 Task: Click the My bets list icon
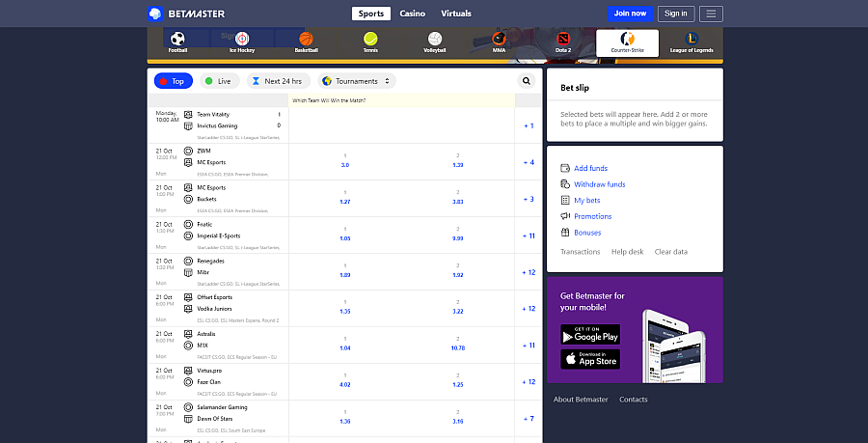tap(565, 200)
